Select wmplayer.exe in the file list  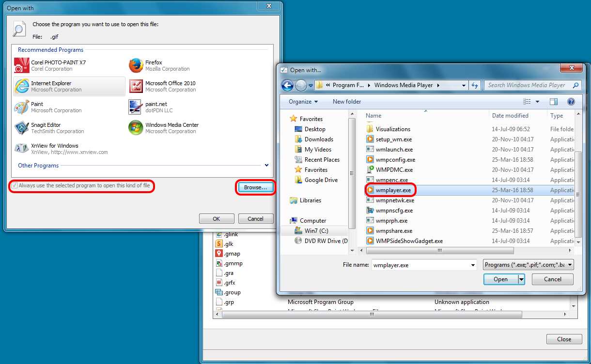tap(393, 190)
